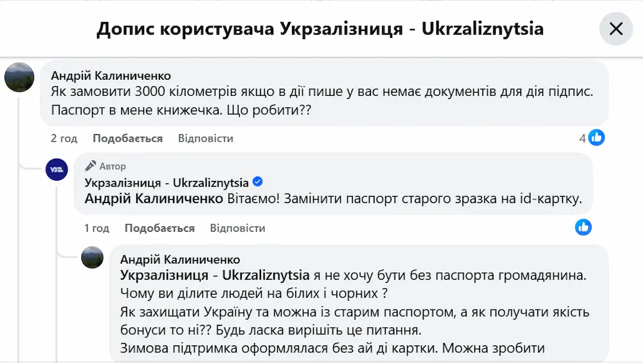
Task: Open Андрій Калиниченко's name in the nested reply
Action: (x=180, y=260)
